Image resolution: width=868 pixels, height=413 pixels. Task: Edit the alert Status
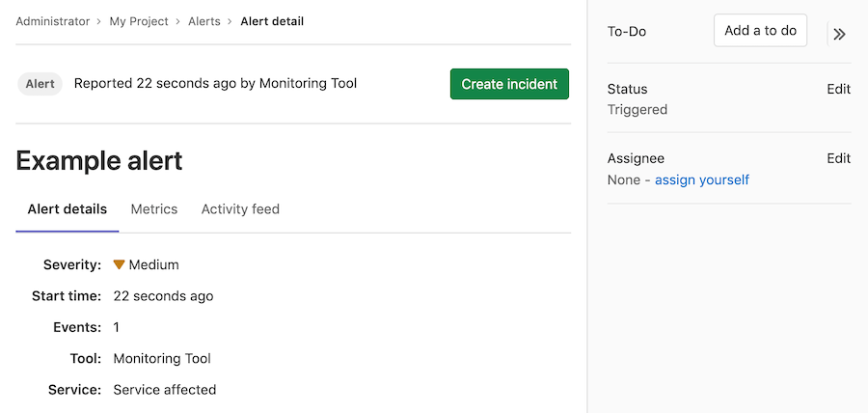838,89
